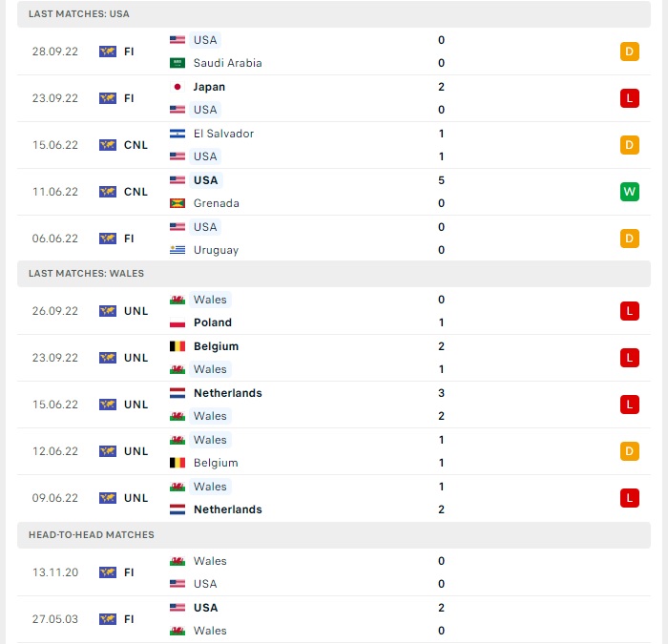
Task: Click the world competition icon on the 28.09.22 row
Action: 107,52
